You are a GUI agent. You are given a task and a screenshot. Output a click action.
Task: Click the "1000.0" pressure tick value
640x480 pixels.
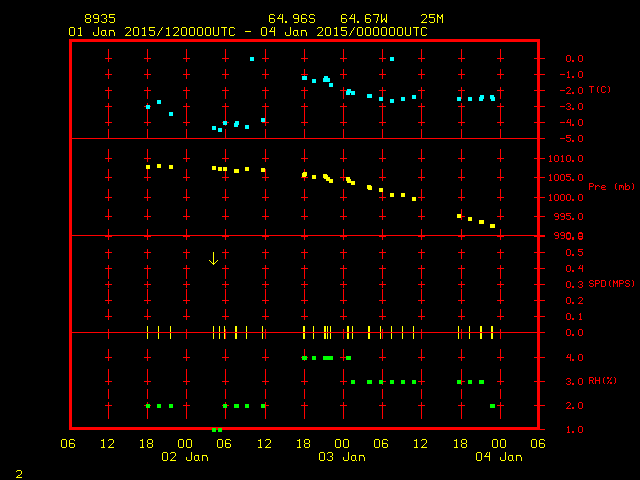coord(566,198)
